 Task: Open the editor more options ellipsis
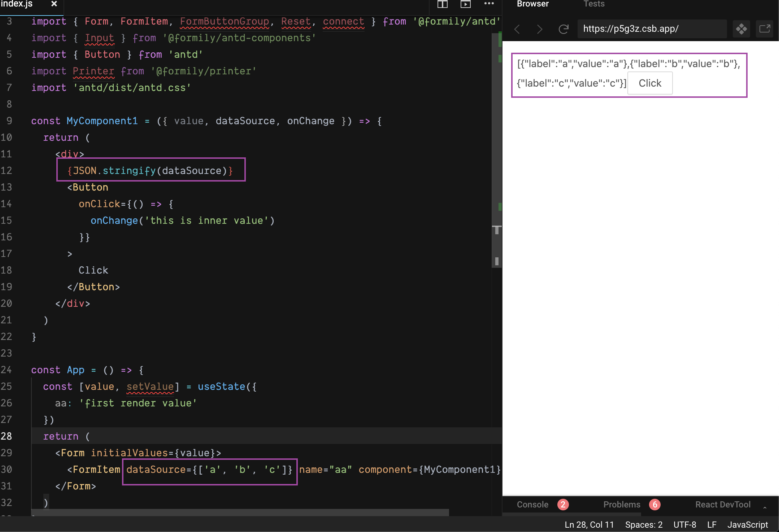(x=489, y=4)
